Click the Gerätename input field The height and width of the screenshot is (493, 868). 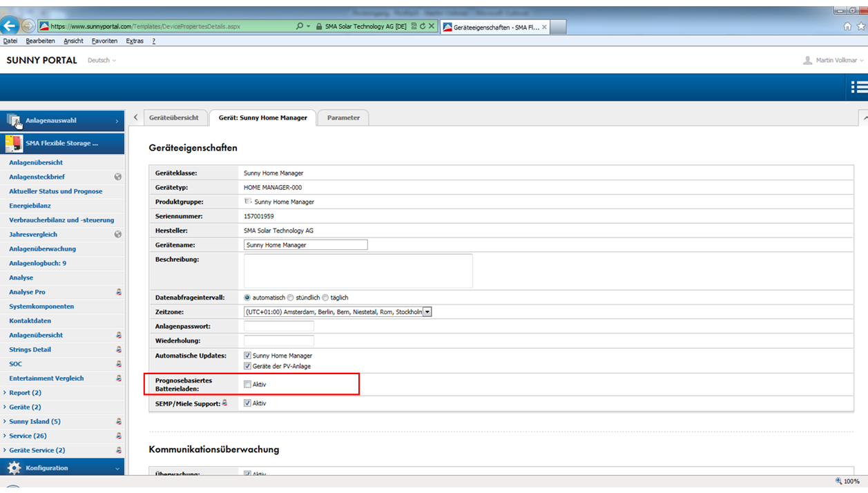point(306,245)
